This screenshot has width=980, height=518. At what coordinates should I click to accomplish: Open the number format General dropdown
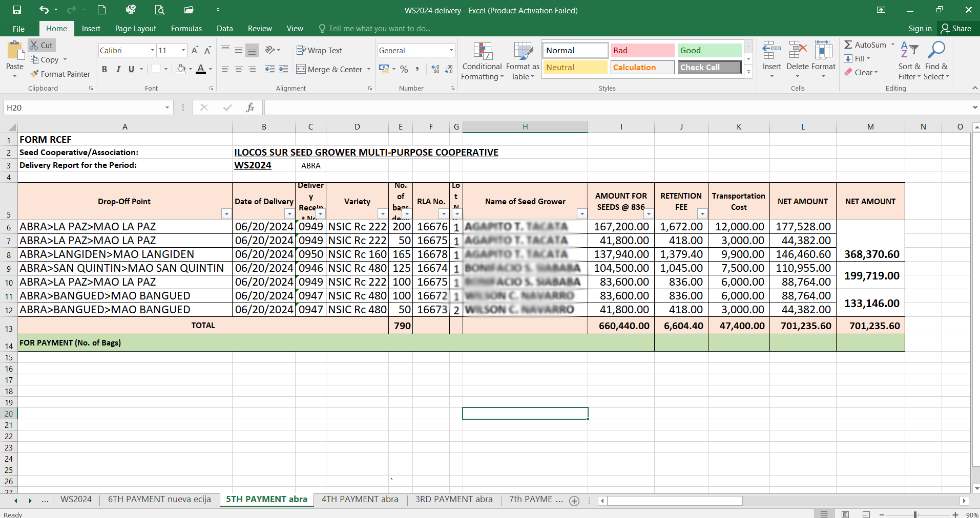click(451, 50)
